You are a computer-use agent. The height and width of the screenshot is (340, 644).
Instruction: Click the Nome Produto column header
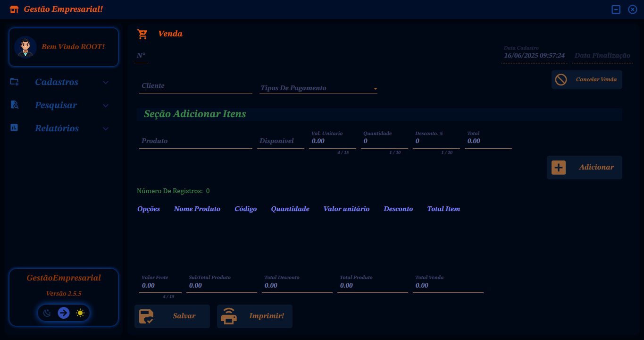pos(197,209)
